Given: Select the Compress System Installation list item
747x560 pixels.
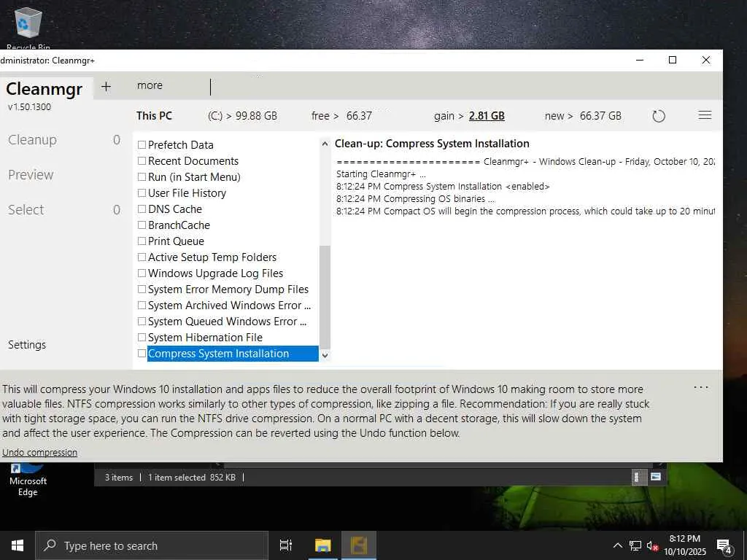Looking at the screenshot, I should [x=233, y=354].
